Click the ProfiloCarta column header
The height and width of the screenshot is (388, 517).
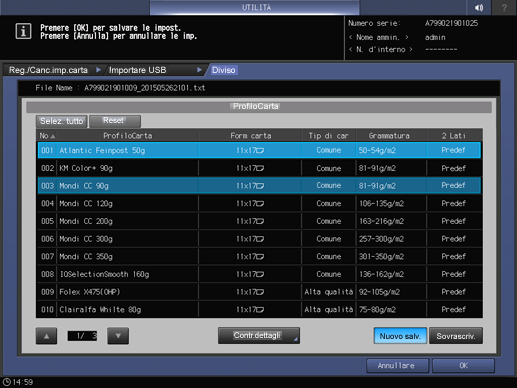pyautogui.click(x=127, y=136)
